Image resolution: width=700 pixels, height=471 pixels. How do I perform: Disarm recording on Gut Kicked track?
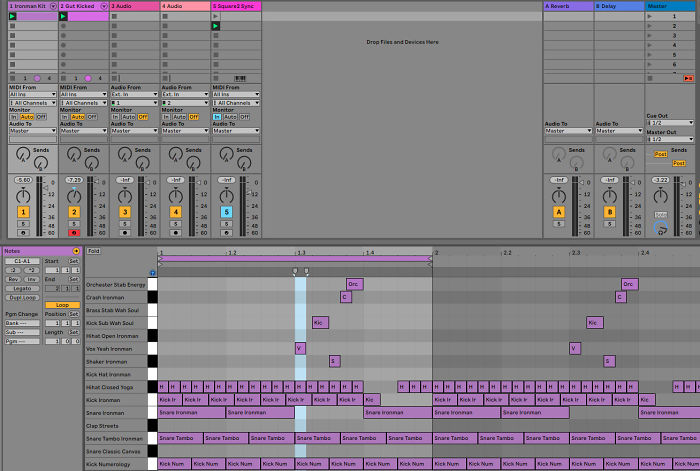click(74, 233)
